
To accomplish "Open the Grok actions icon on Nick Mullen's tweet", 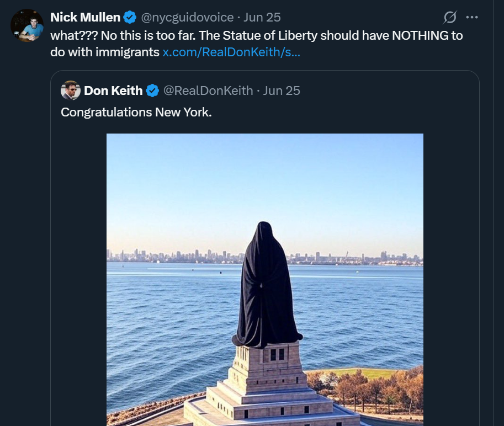I will click(x=450, y=18).
